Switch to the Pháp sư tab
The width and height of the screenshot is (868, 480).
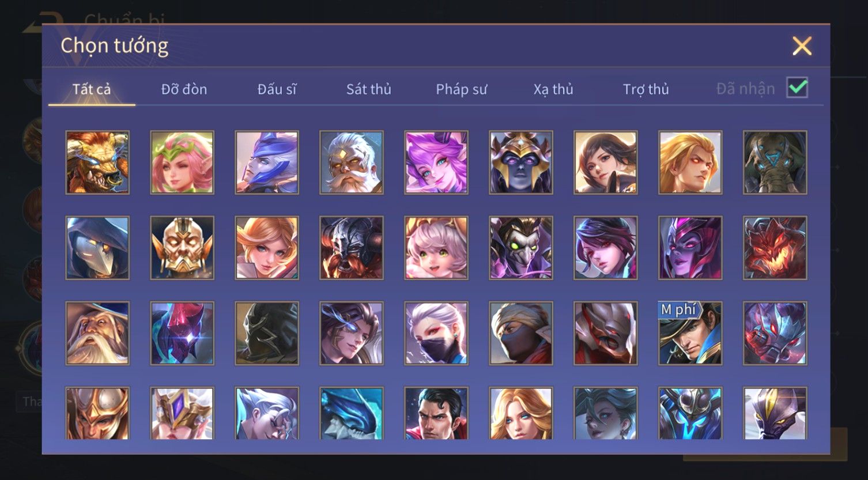tap(461, 89)
